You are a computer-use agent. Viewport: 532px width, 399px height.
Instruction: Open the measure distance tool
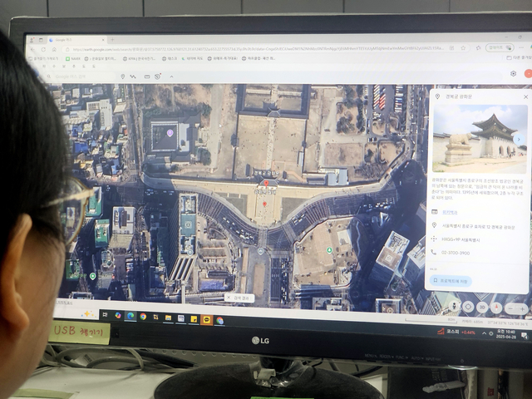(x=147, y=76)
